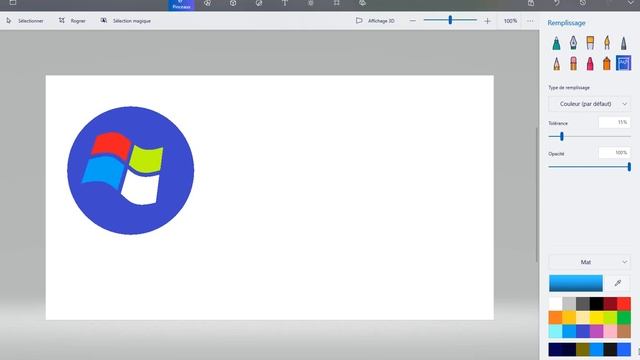The width and height of the screenshot is (640, 360).
Task: Open the history icon in top bar
Action: coord(583,3)
